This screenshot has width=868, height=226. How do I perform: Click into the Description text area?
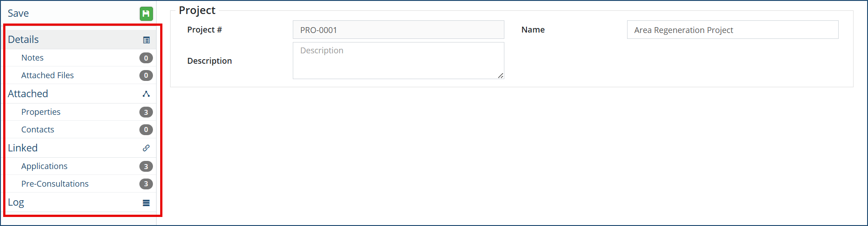click(398, 61)
